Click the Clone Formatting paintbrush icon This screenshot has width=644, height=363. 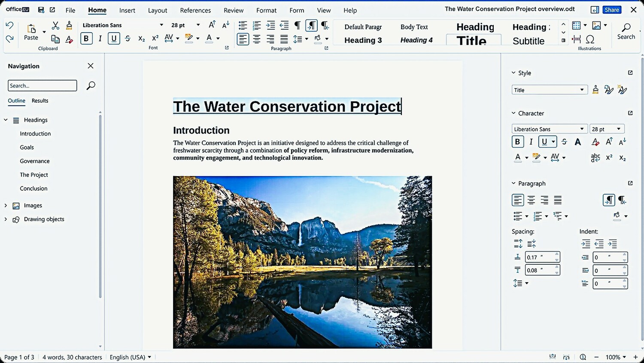pyautogui.click(x=69, y=26)
